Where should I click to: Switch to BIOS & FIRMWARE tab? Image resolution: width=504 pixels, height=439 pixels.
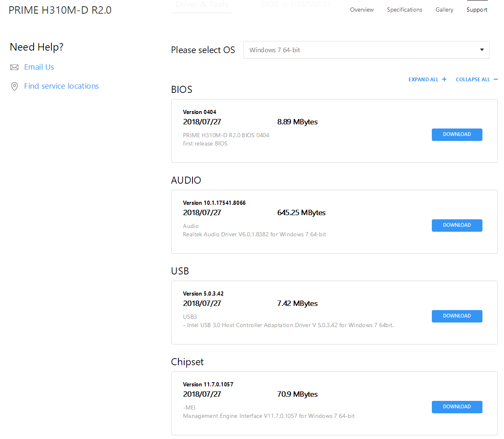coord(296,5)
